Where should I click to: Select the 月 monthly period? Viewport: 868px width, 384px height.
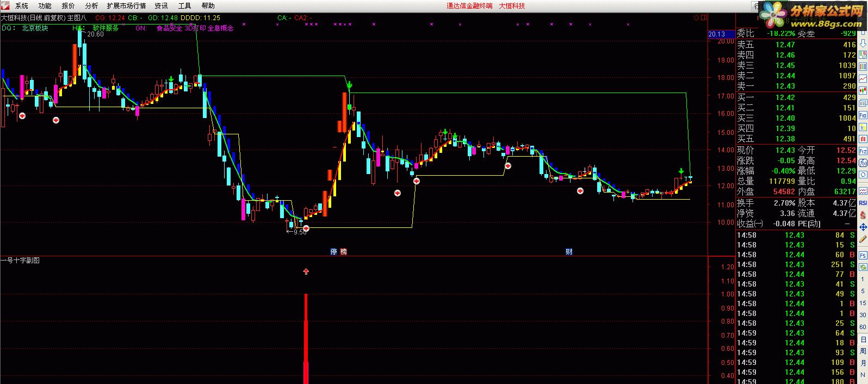pos(863,362)
